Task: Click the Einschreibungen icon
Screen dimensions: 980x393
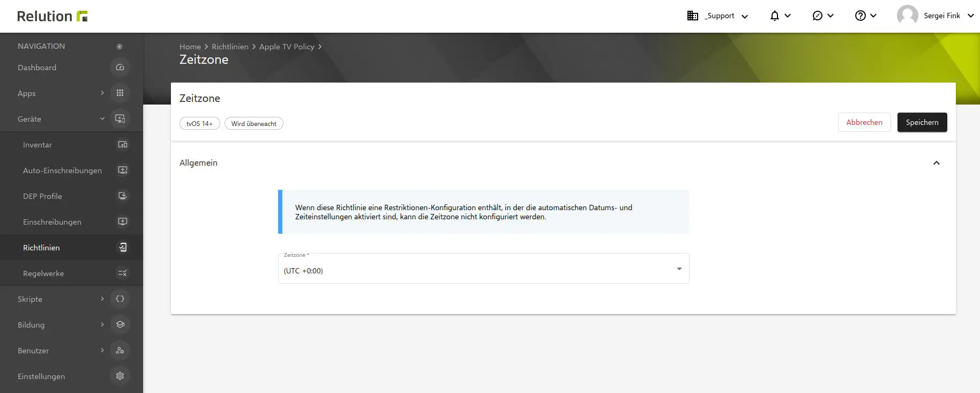Action: (x=123, y=222)
